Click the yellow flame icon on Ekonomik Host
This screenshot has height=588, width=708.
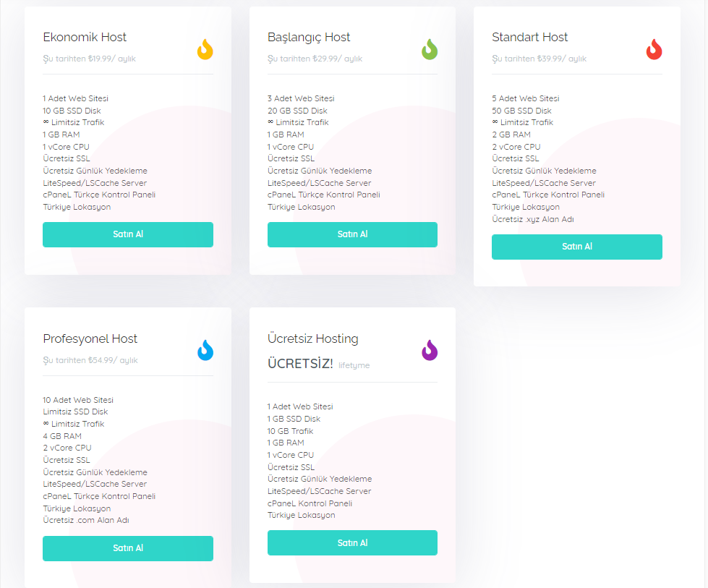(205, 49)
